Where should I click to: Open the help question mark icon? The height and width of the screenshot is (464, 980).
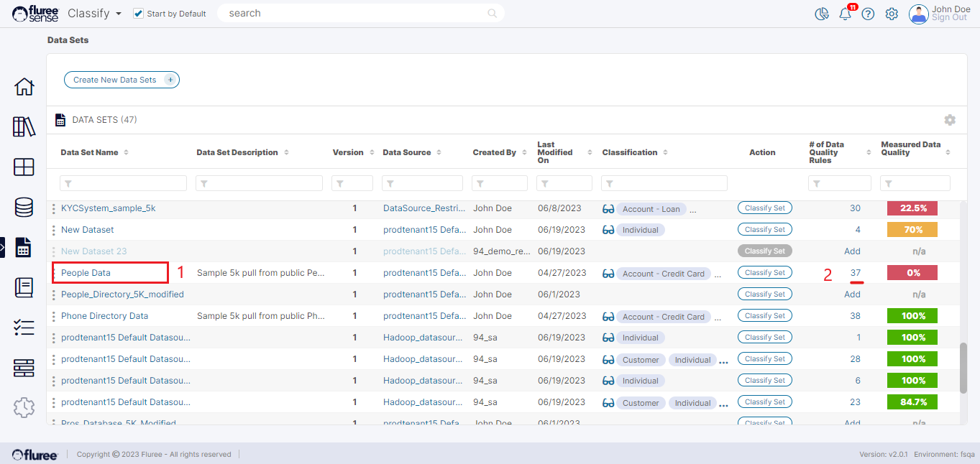pyautogui.click(x=868, y=14)
